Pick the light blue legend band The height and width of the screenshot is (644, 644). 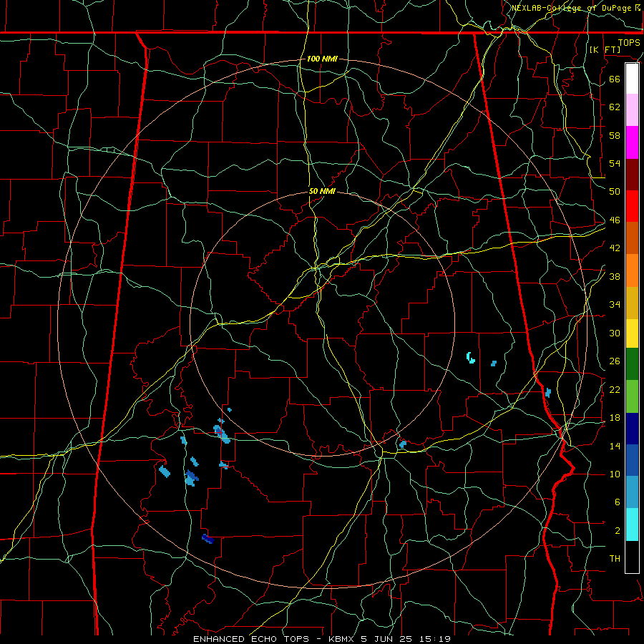pyautogui.click(x=632, y=492)
